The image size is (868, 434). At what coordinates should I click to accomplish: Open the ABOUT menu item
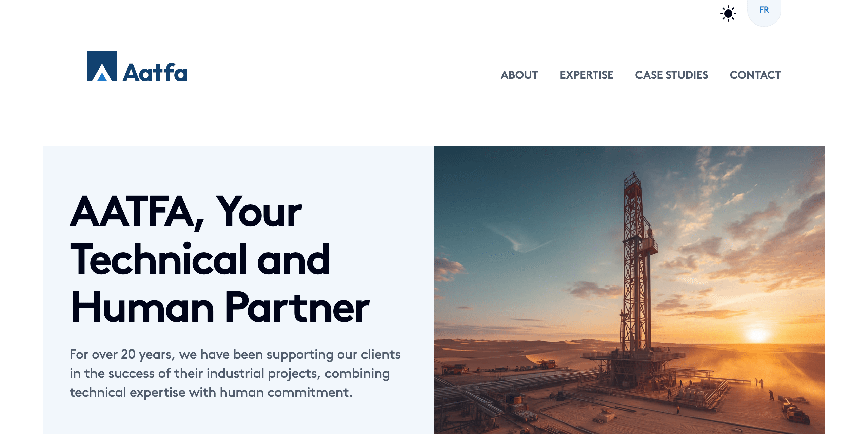click(519, 75)
